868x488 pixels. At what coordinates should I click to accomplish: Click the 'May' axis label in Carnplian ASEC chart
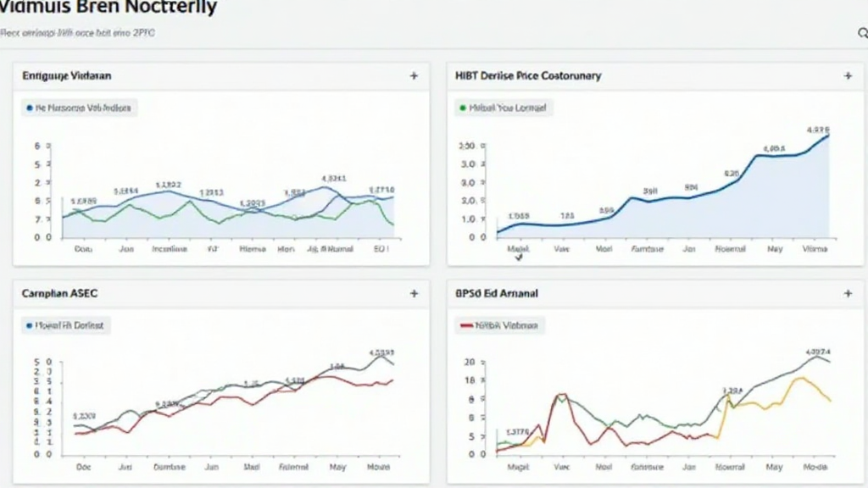click(x=337, y=467)
